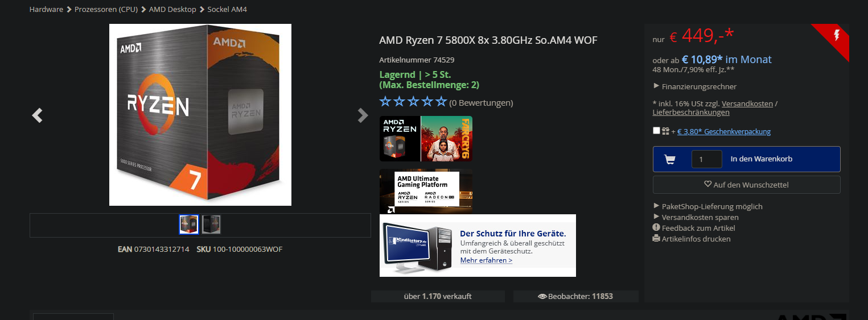The height and width of the screenshot is (320, 868).
Task: Open the Versandkosten link
Action: click(x=747, y=103)
